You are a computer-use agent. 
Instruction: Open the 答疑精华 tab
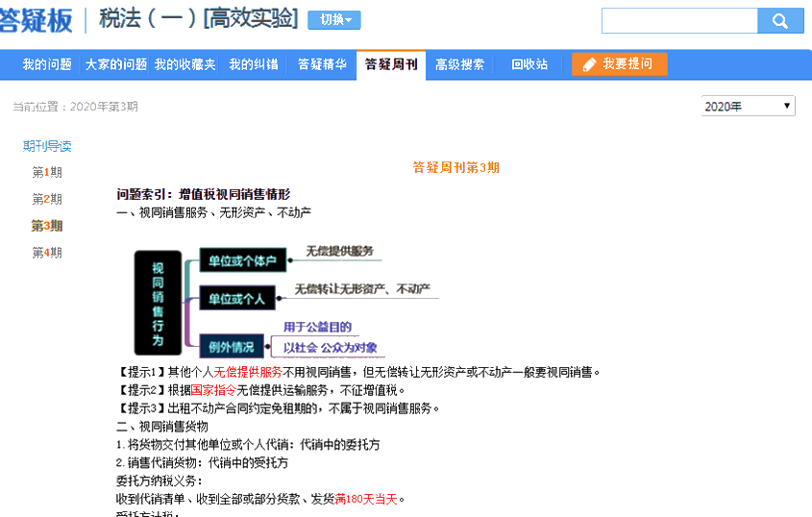322,64
